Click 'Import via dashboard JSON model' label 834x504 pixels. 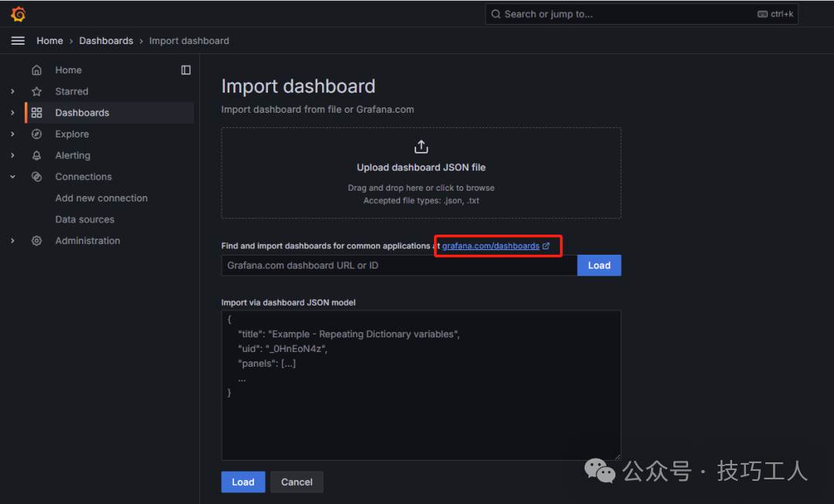[288, 303]
